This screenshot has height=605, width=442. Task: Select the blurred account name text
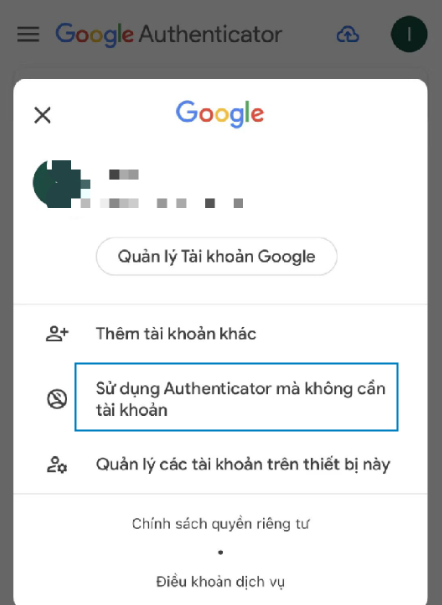pos(124,175)
